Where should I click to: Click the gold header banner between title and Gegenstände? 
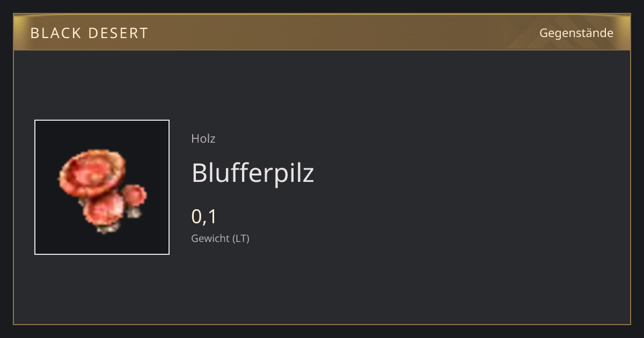point(343,33)
